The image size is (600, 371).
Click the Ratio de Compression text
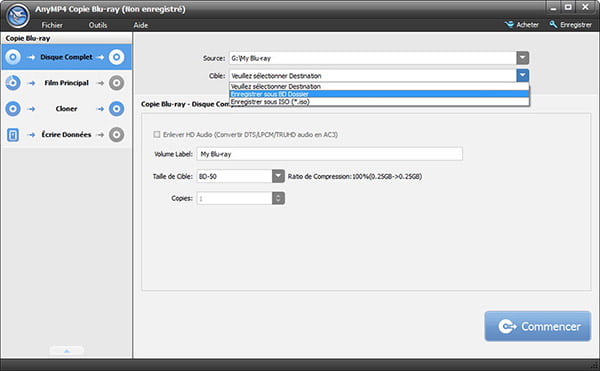tap(355, 176)
